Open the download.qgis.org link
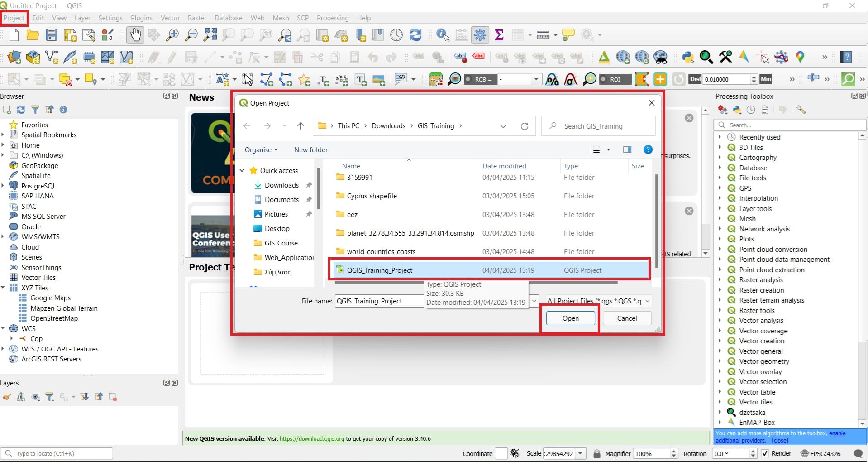 (312, 439)
